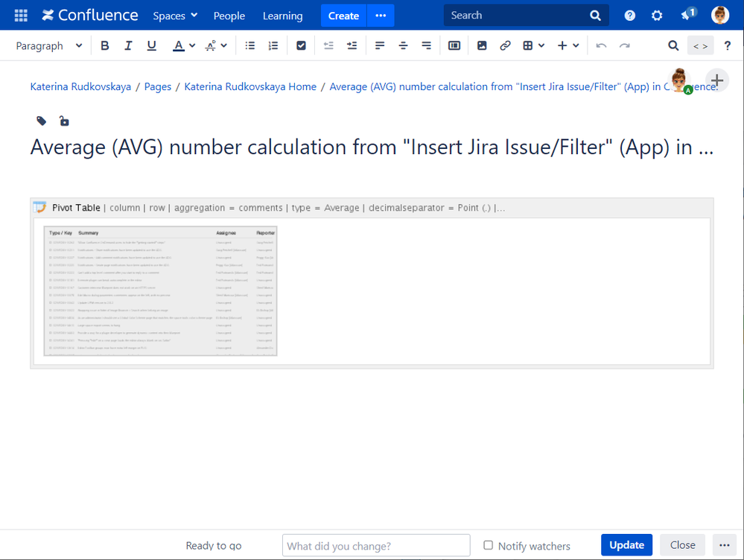744x560 pixels.
Task: Open the Learning menu item
Action: point(283,16)
